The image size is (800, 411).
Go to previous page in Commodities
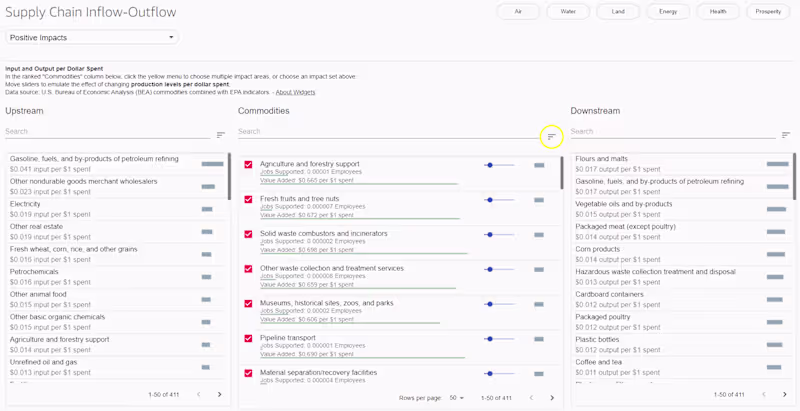tap(530, 398)
